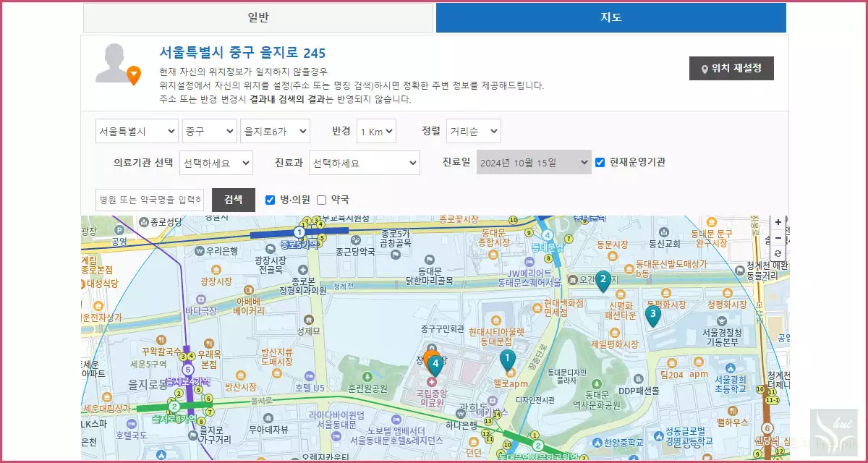The width and height of the screenshot is (868, 463).
Task: Zoom in on the map with plus icon
Action: (778, 223)
